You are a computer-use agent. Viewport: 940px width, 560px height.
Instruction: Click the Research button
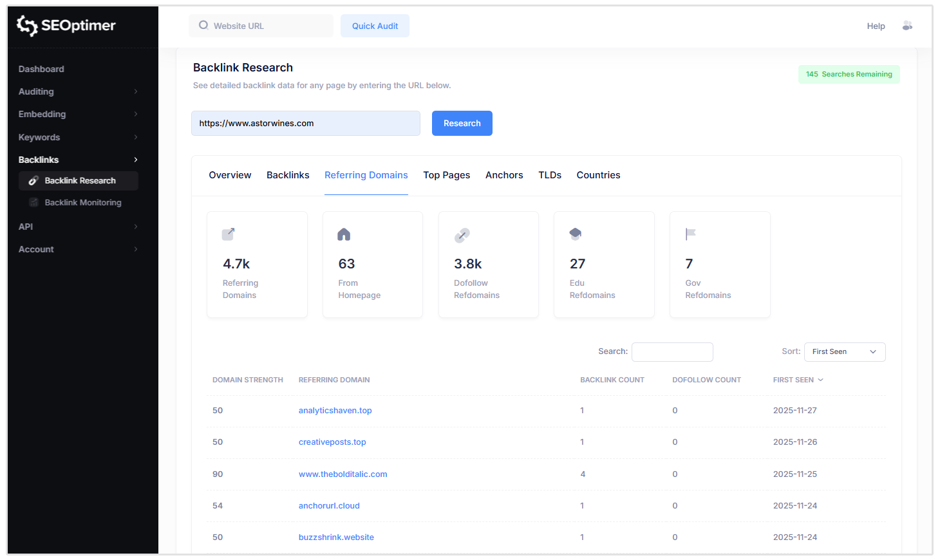point(462,123)
